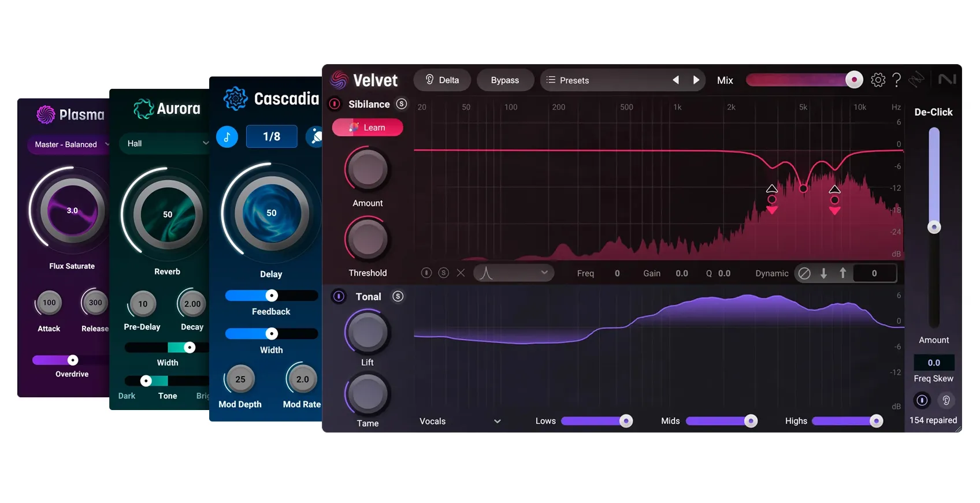Select the right Sibilance band node

[x=835, y=200]
